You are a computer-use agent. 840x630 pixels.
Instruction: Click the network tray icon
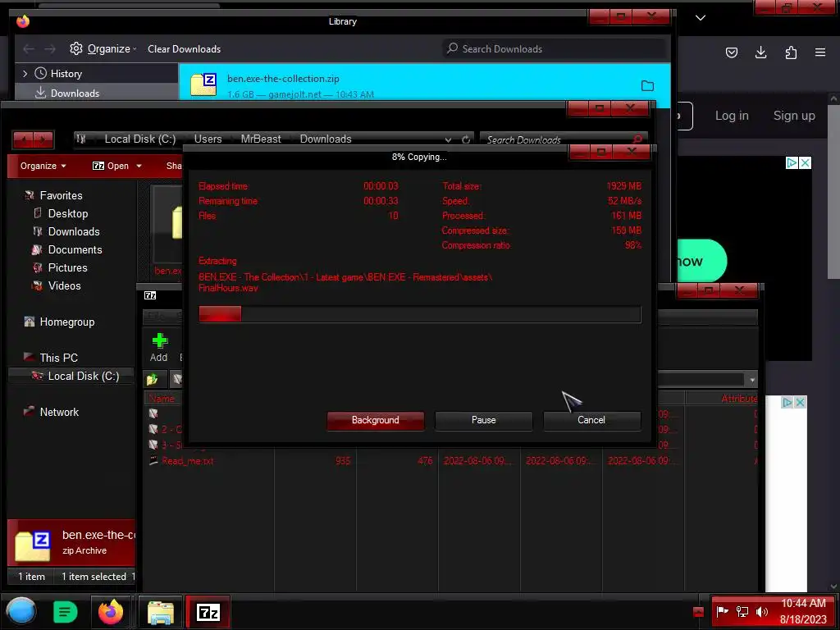[742, 612]
